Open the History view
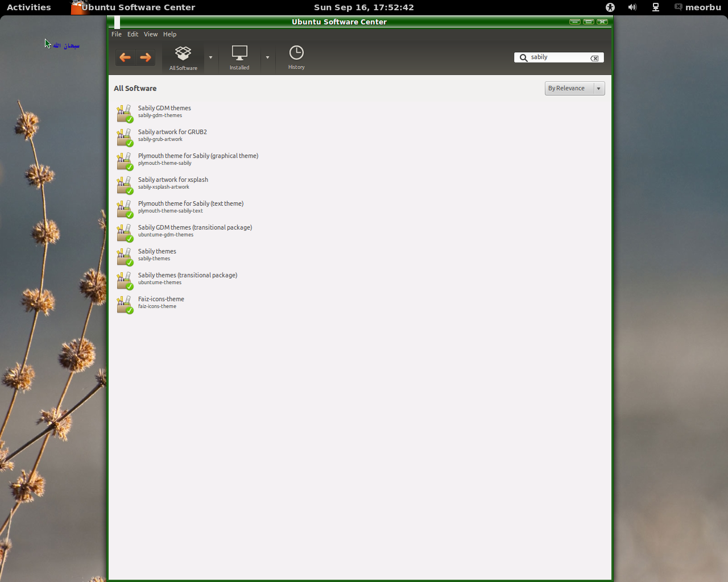Screen dimensions: 728x582 pyautogui.click(x=296, y=58)
